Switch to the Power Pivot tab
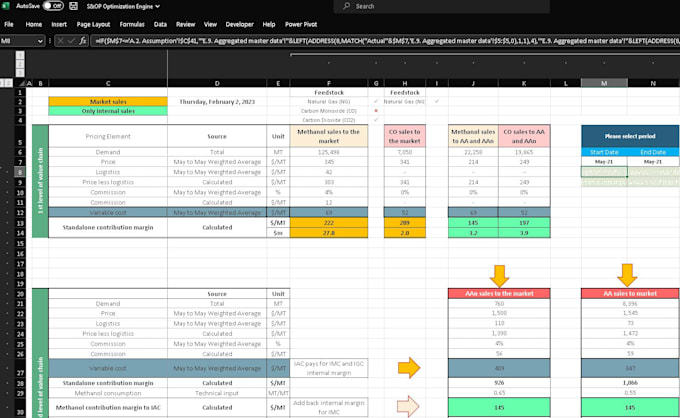 pos(301,23)
